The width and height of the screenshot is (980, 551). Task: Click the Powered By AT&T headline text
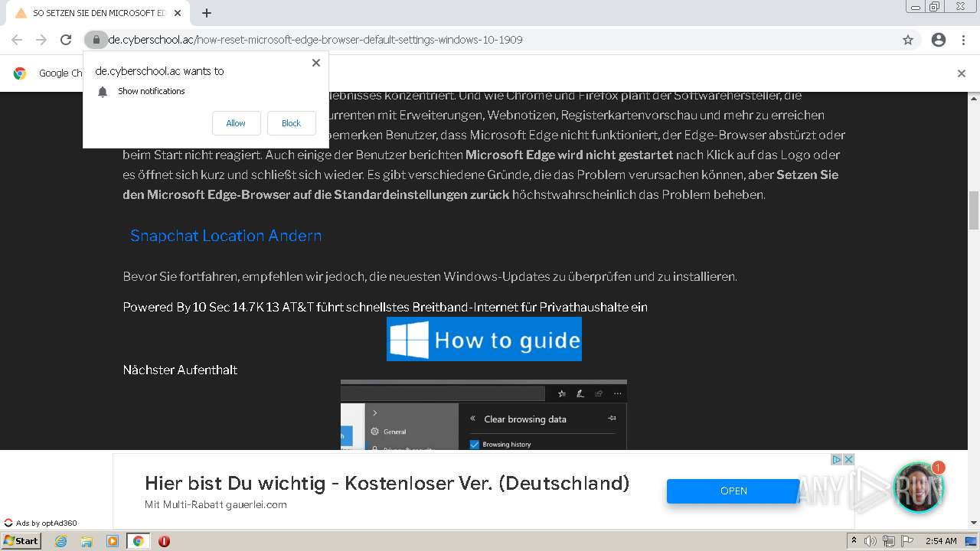[385, 307]
